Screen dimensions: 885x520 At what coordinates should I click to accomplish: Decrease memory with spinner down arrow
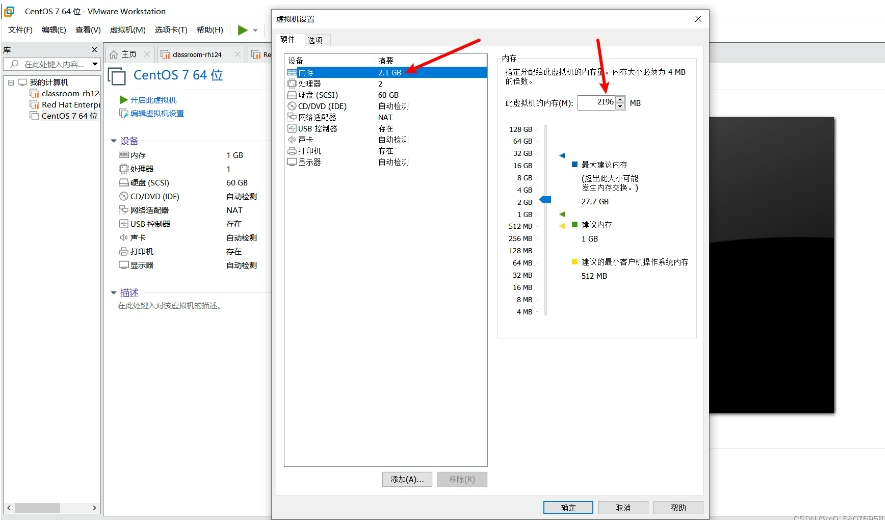(x=621, y=106)
